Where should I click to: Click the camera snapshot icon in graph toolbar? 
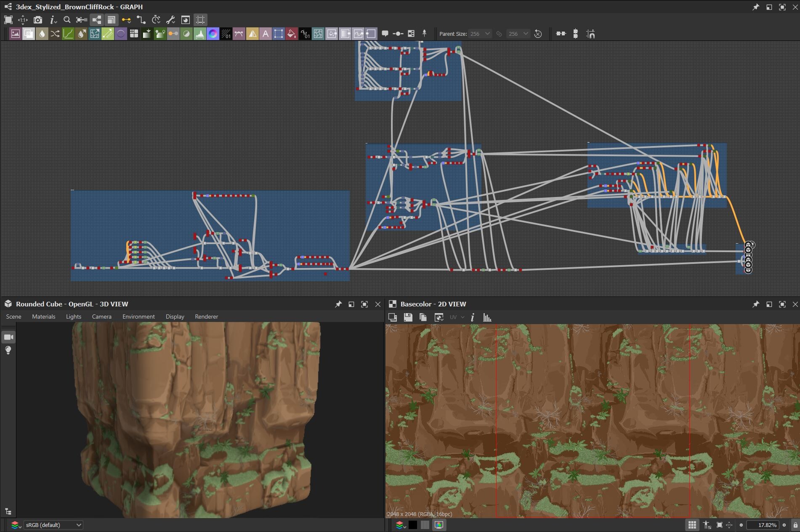[38, 20]
